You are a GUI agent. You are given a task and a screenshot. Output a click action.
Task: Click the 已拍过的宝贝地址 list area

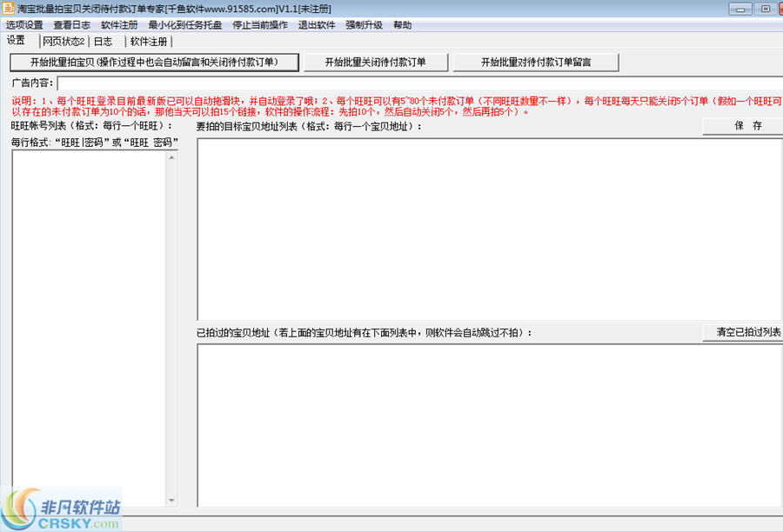(x=490, y=426)
